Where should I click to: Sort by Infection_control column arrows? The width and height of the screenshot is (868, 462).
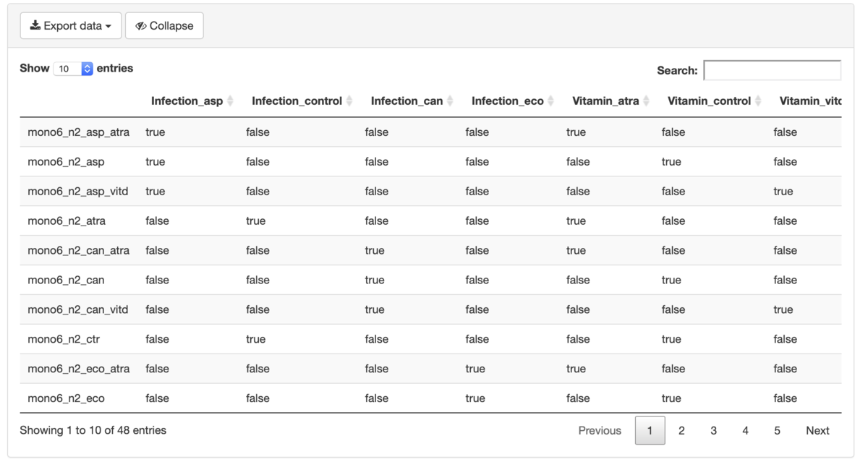349,101
